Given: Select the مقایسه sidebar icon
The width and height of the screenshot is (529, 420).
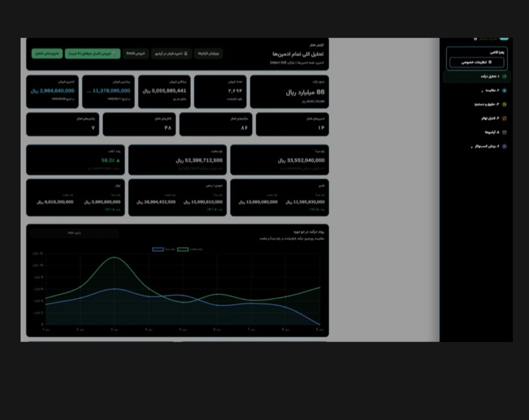Looking at the screenshot, I should tap(505, 91).
